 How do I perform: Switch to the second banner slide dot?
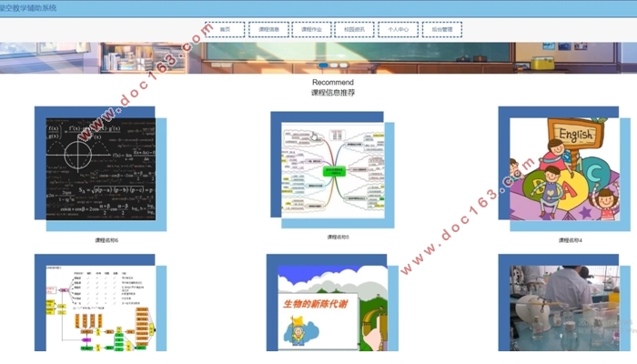pyautogui.click(x=334, y=65)
